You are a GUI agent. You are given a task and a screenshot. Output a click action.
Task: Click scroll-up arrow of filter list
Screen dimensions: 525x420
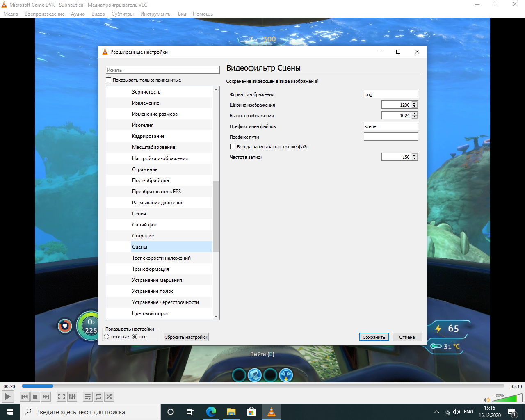[216, 90]
